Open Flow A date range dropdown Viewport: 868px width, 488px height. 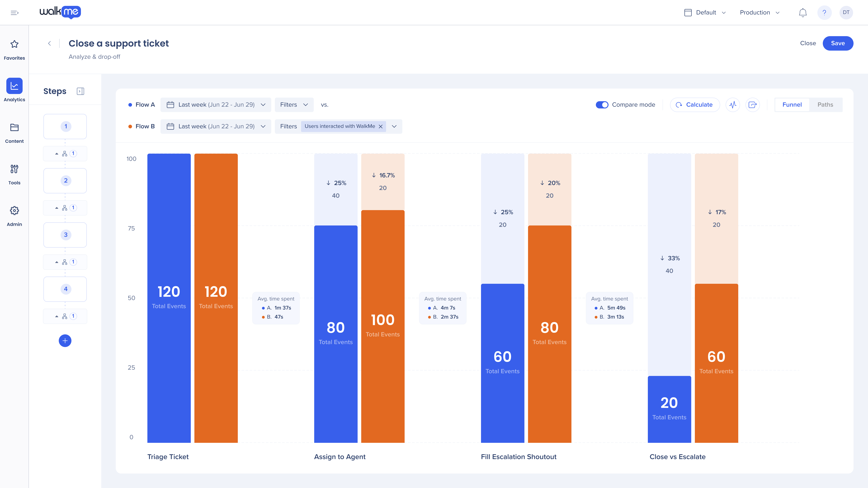(x=216, y=105)
